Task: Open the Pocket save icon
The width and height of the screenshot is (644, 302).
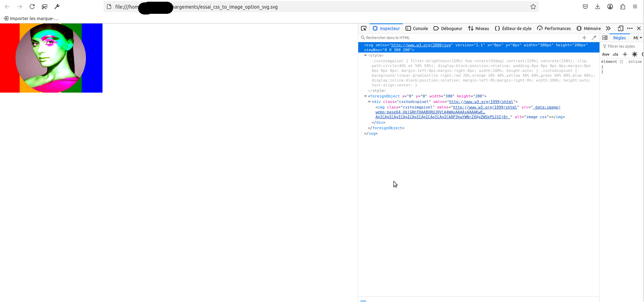Action: (x=585, y=7)
